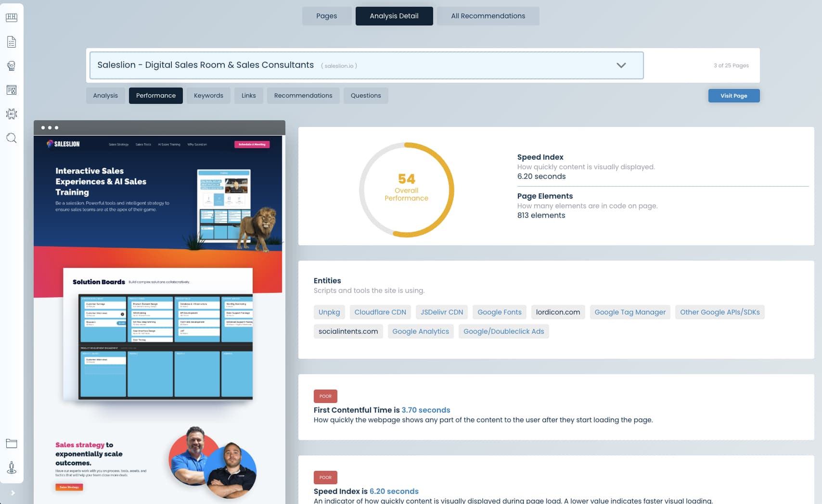Open the Links sub-tab
This screenshot has width=822, height=504.
[249, 96]
